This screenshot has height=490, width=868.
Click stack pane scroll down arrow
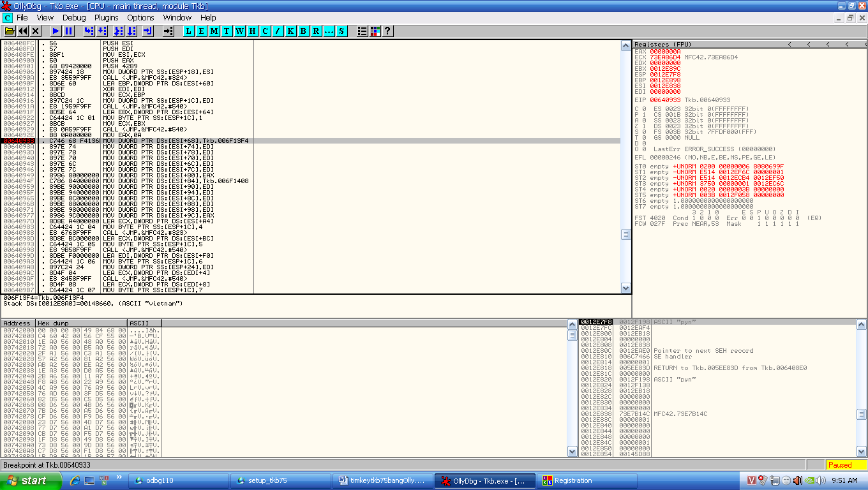pos(861,451)
